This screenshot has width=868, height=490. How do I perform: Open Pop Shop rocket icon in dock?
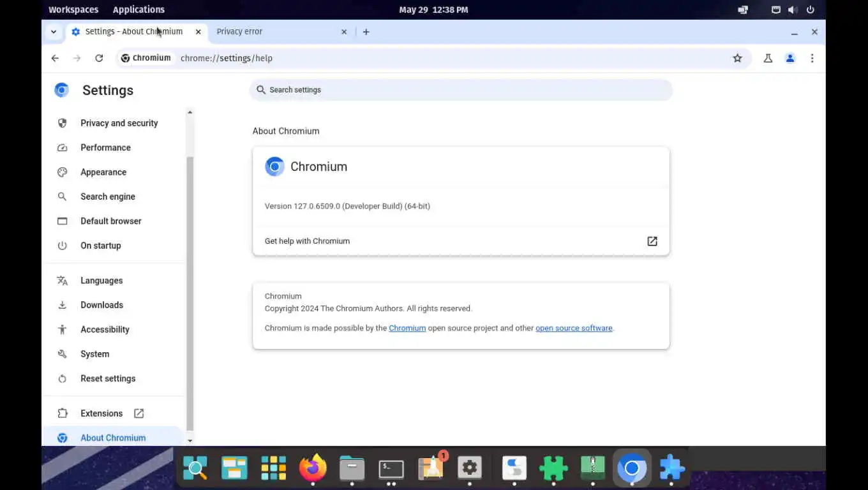tap(431, 468)
